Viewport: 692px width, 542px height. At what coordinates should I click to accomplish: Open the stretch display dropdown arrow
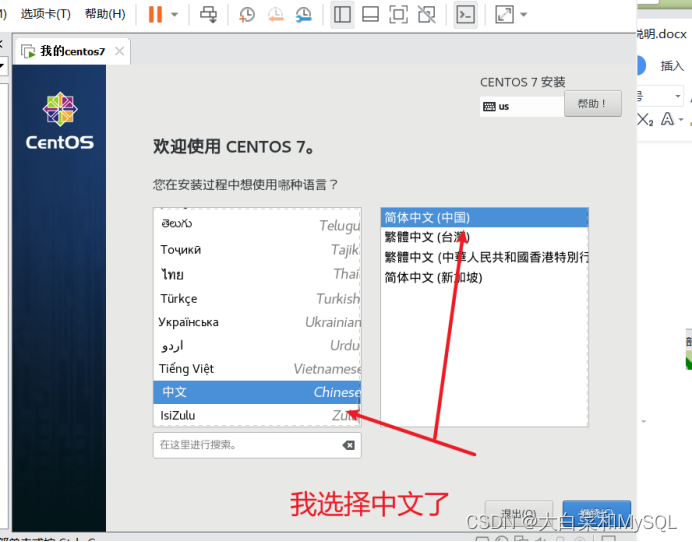523,15
